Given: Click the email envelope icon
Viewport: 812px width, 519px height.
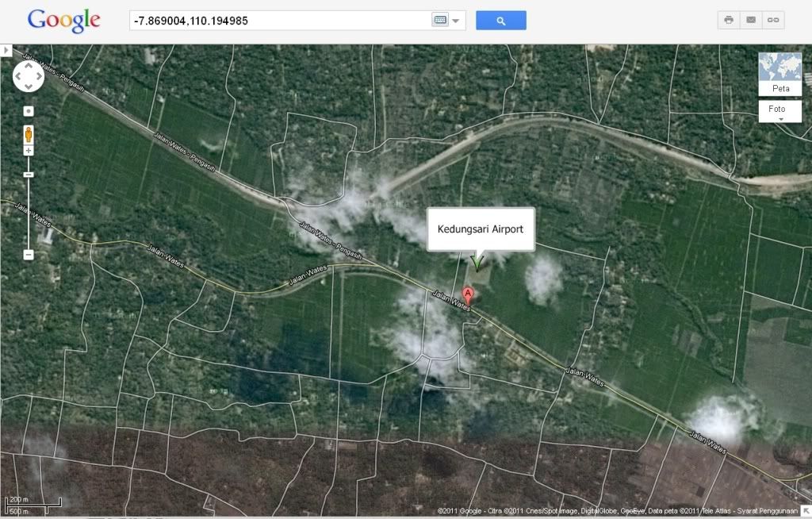Looking at the screenshot, I should tap(751, 20).
